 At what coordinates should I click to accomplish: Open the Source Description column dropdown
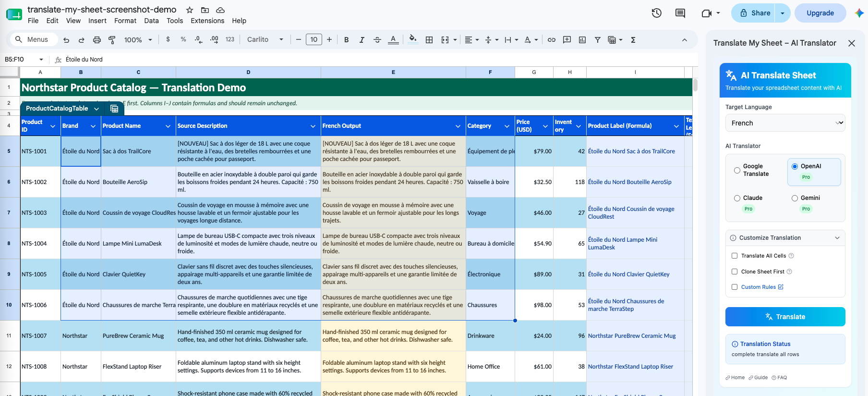pyautogui.click(x=313, y=126)
